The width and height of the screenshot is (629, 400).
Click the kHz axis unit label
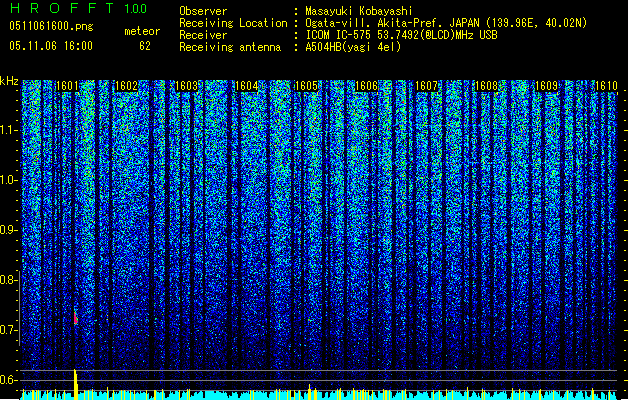click(x=9, y=81)
